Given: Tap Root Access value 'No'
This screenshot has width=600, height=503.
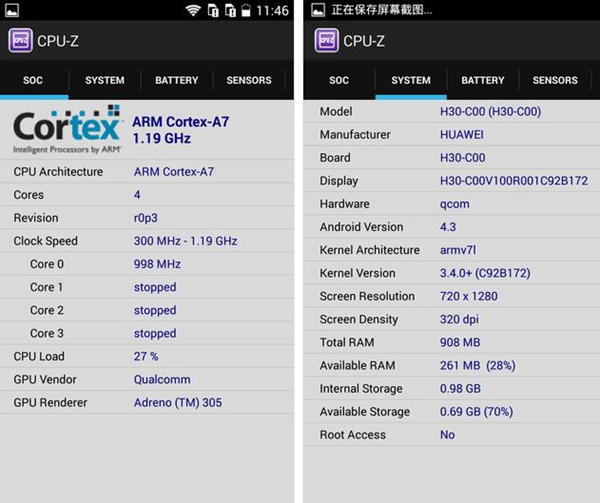Looking at the screenshot, I should 447,435.
